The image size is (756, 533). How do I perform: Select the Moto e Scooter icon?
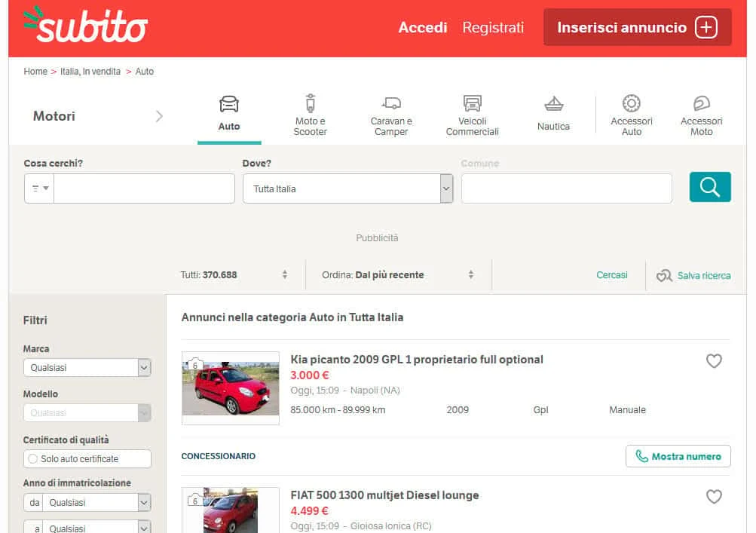(x=311, y=103)
